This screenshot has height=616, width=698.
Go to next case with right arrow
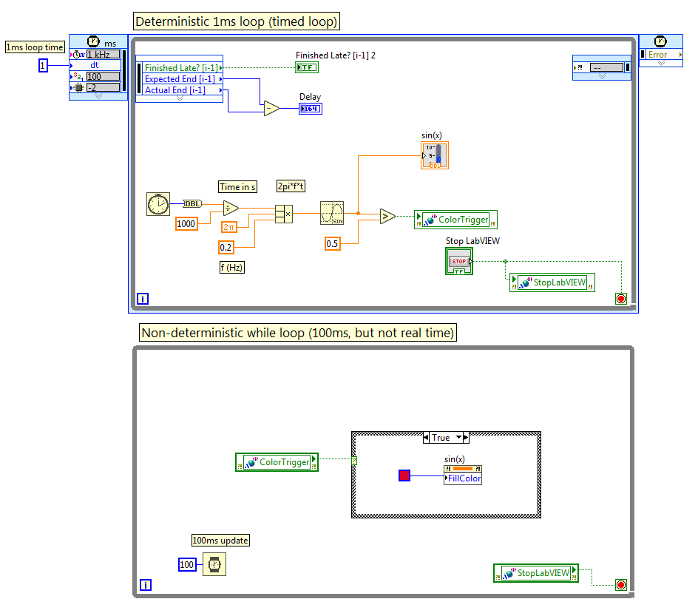pos(466,438)
